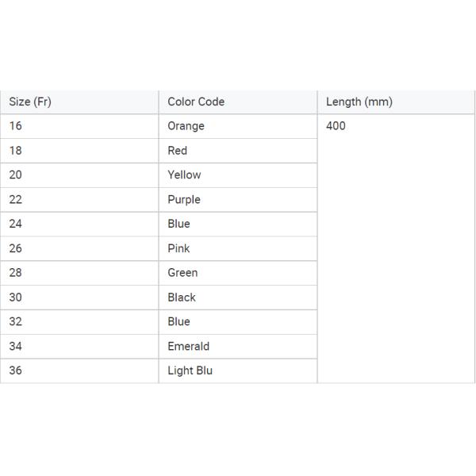Select the Light Blu color code cell

[190, 370]
